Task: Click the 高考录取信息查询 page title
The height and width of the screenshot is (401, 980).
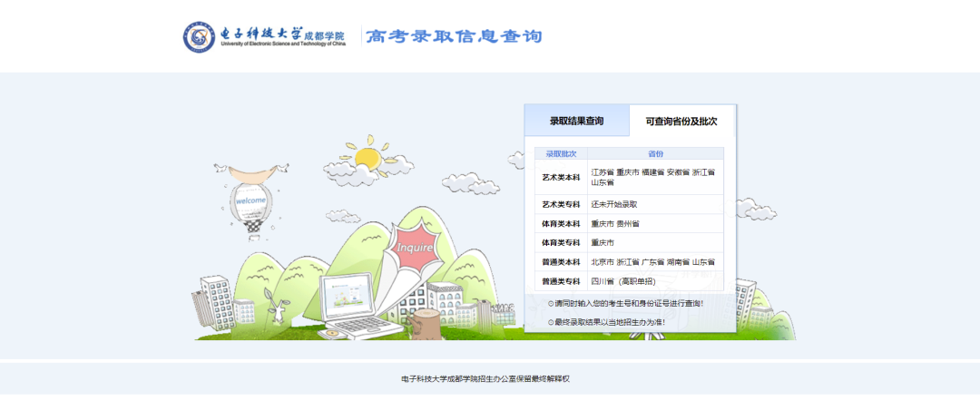Action: click(454, 36)
